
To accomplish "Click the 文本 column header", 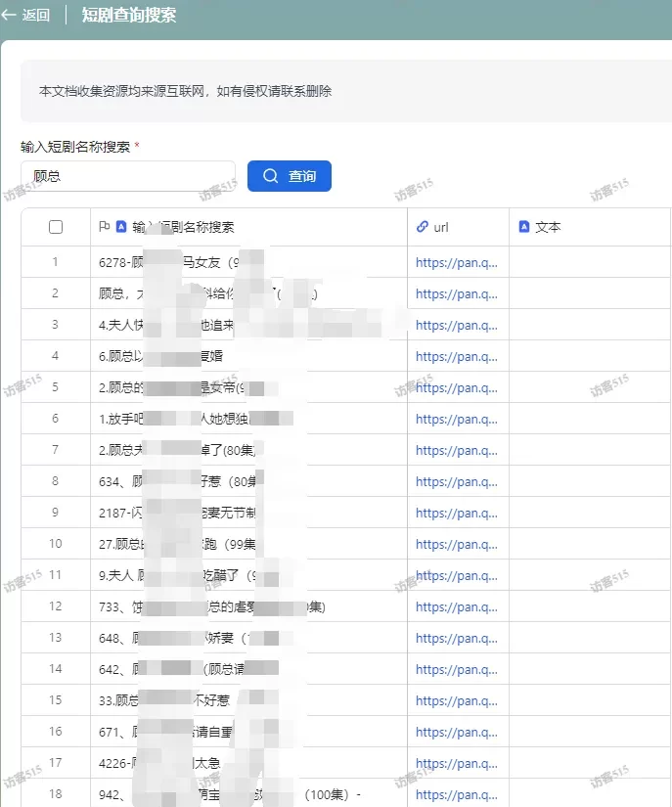I will (x=590, y=227).
